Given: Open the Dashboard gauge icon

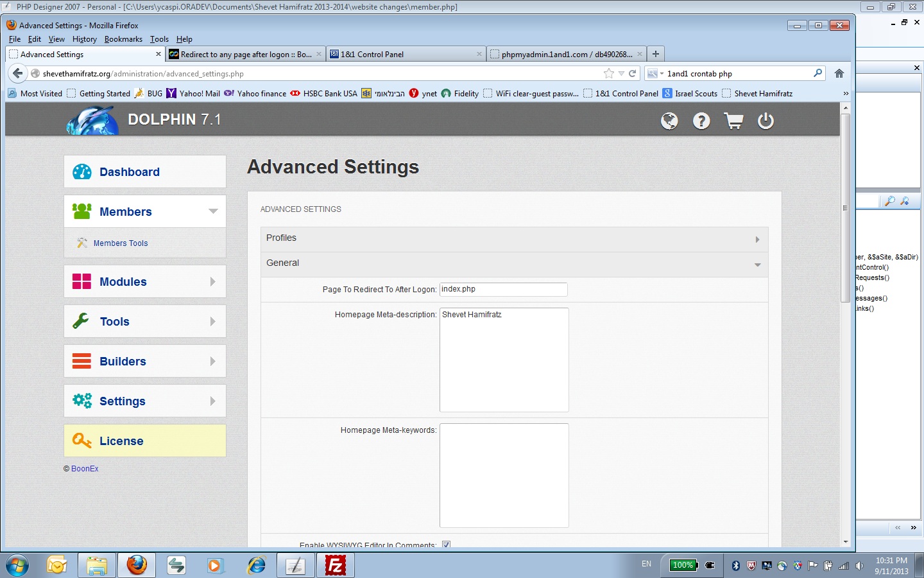Looking at the screenshot, I should pos(82,171).
